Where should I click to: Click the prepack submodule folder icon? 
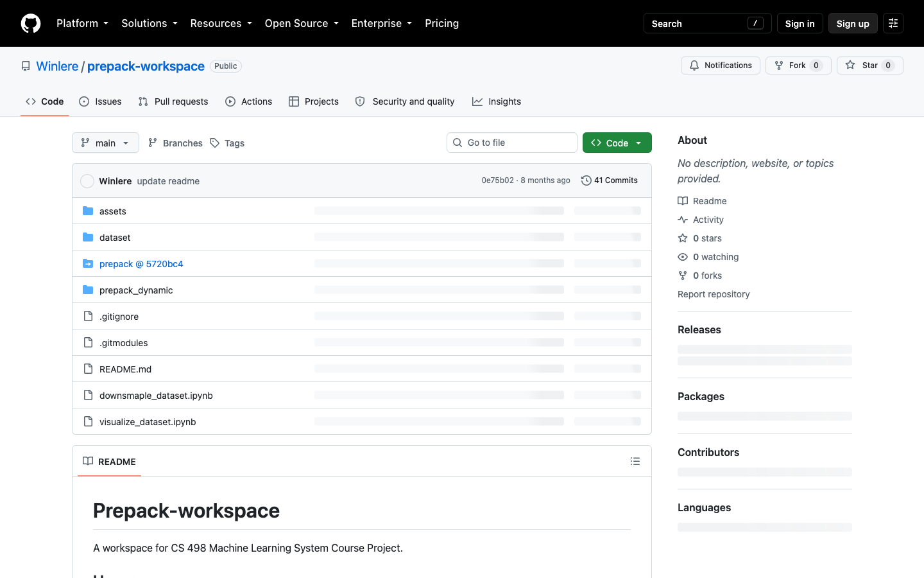(88, 263)
